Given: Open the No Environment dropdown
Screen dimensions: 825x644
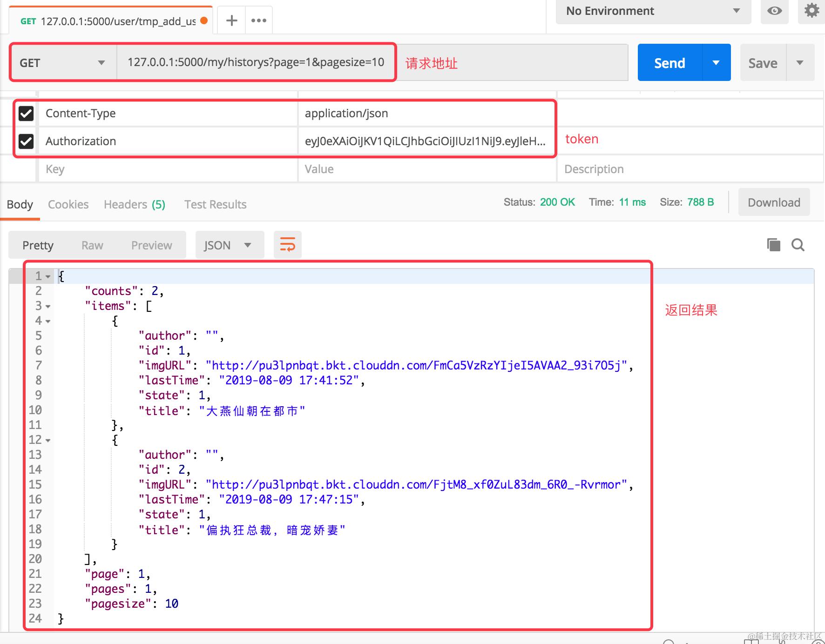Looking at the screenshot, I should pyautogui.click(x=653, y=11).
